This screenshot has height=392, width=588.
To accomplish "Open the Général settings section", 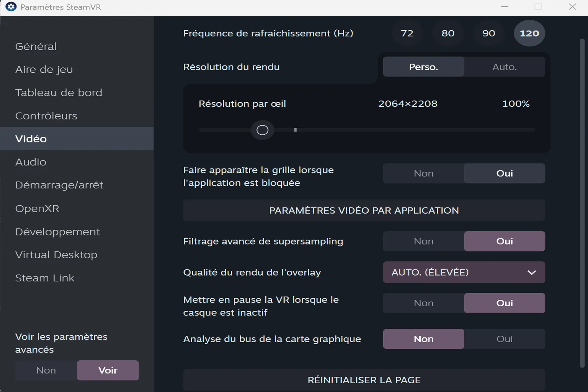I will pos(77,46).
